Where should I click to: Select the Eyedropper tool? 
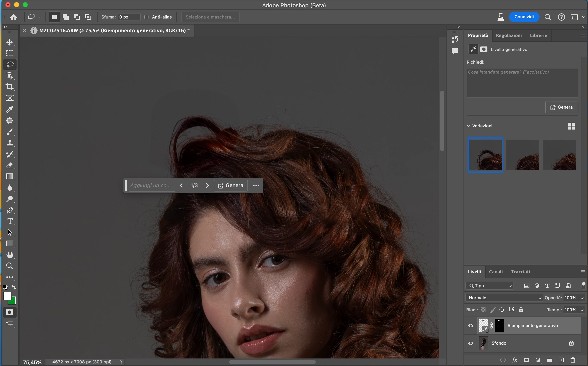pyautogui.click(x=10, y=109)
